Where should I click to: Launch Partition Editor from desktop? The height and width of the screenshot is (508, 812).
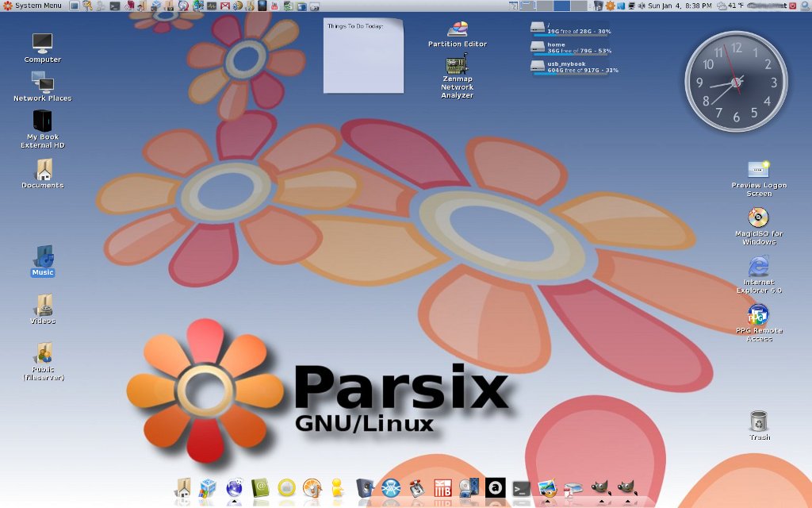458,34
